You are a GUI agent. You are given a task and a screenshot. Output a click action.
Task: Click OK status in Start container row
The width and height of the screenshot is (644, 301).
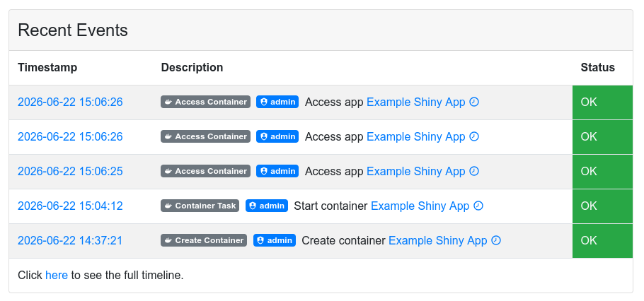pyautogui.click(x=602, y=206)
